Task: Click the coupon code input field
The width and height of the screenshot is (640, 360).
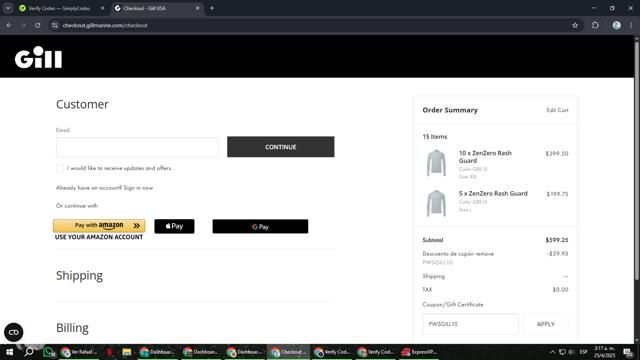Action: (471, 324)
